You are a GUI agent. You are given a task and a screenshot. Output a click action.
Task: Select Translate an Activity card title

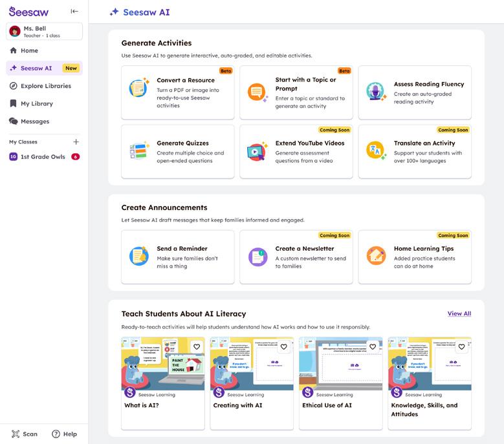tap(424, 143)
